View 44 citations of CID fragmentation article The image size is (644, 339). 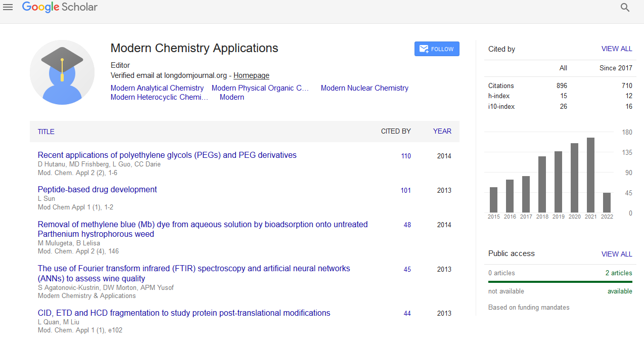[407, 314]
